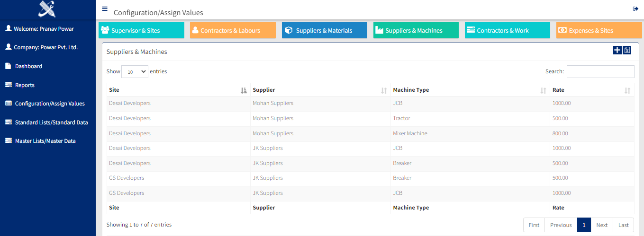
Task: Open Supervisor & Sites tab
Action: [x=141, y=30]
